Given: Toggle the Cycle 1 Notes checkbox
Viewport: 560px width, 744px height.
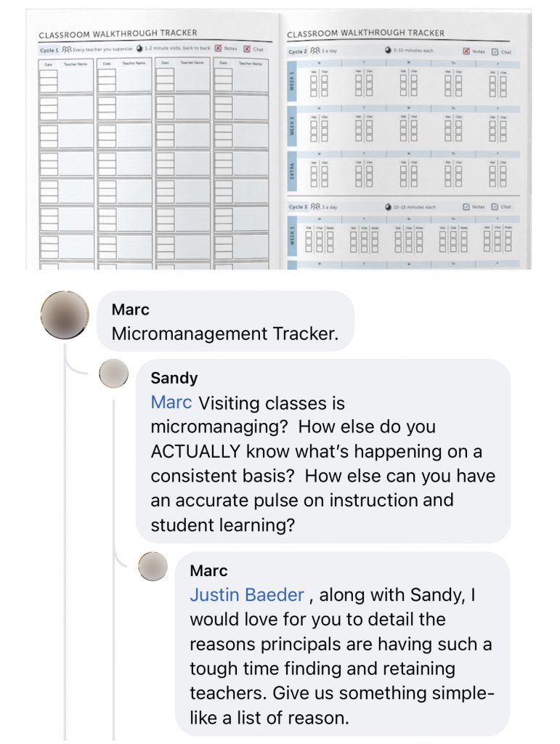Looking at the screenshot, I should pos(218,49).
